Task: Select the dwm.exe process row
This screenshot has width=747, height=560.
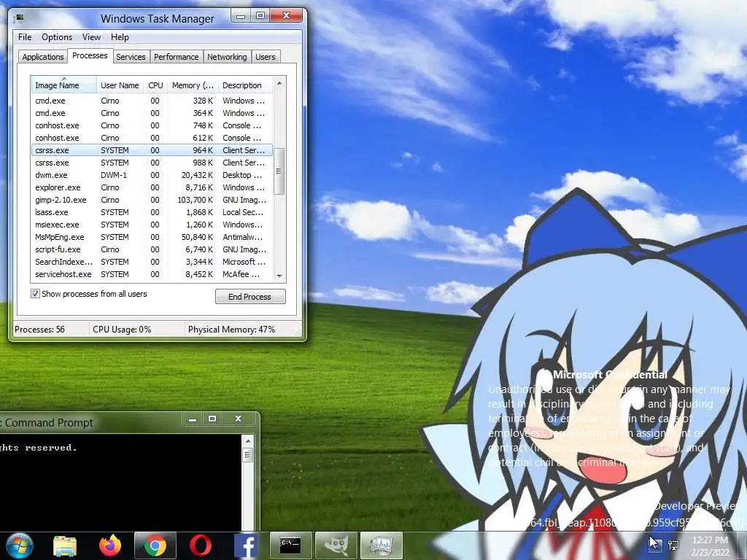Action: (x=152, y=175)
